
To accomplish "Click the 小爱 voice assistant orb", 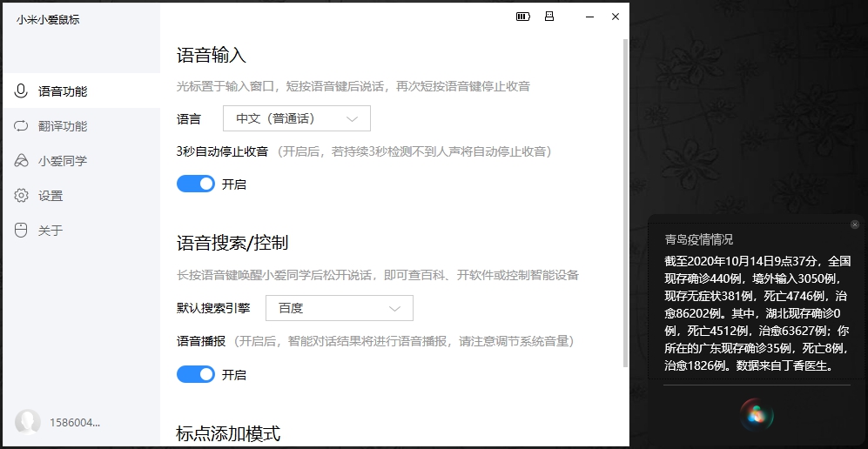I will 757,414.
